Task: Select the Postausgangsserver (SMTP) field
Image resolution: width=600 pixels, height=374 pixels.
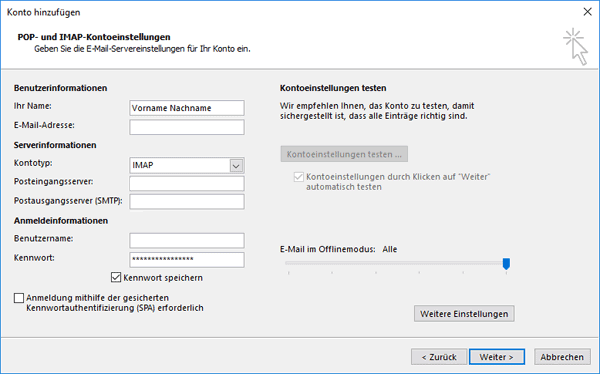Action: [187, 202]
